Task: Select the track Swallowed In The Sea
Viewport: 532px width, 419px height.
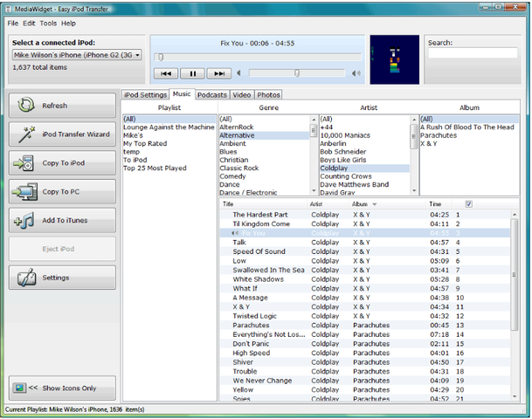Action: pos(365,270)
